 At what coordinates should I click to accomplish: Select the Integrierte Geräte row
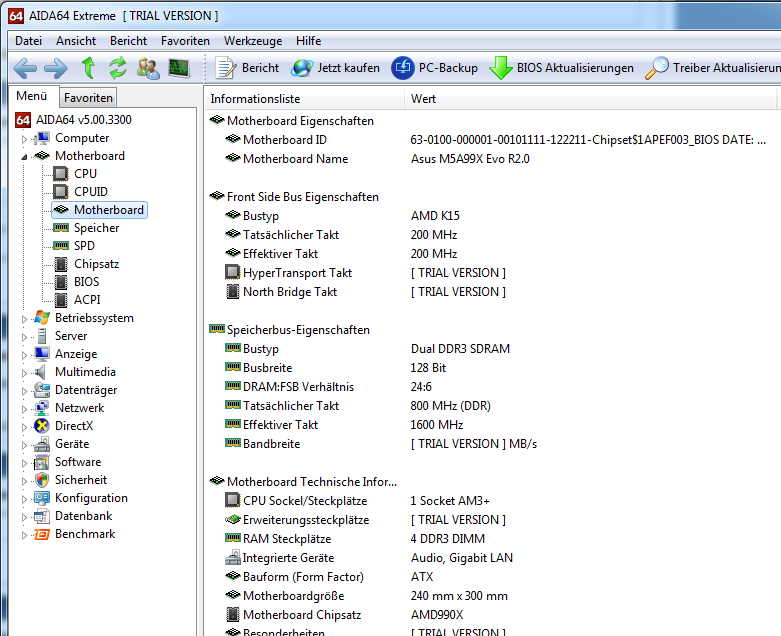pyautogui.click(x=369, y=558)
